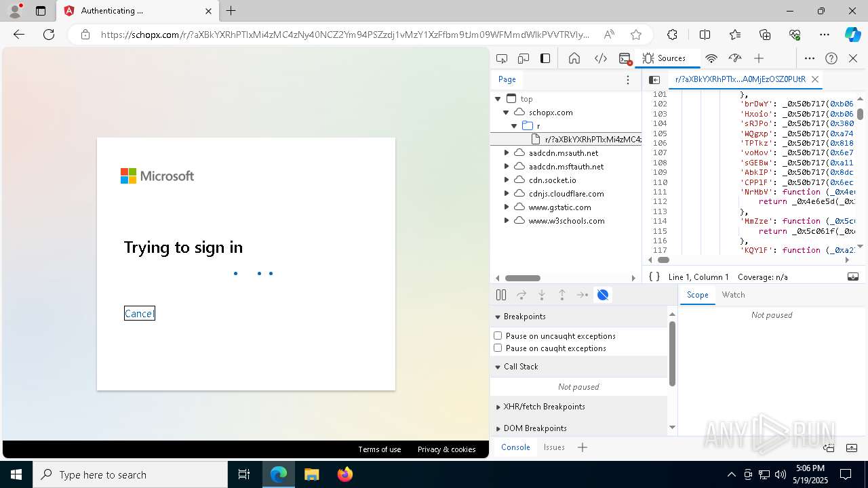Open Edge Collections icon
This screenshot has width=868, height=488.
(x=765, y=35)
